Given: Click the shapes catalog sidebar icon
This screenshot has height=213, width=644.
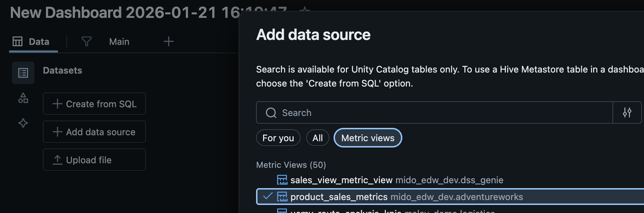Looking at the screenshot, I should click(x=23, y=98).
